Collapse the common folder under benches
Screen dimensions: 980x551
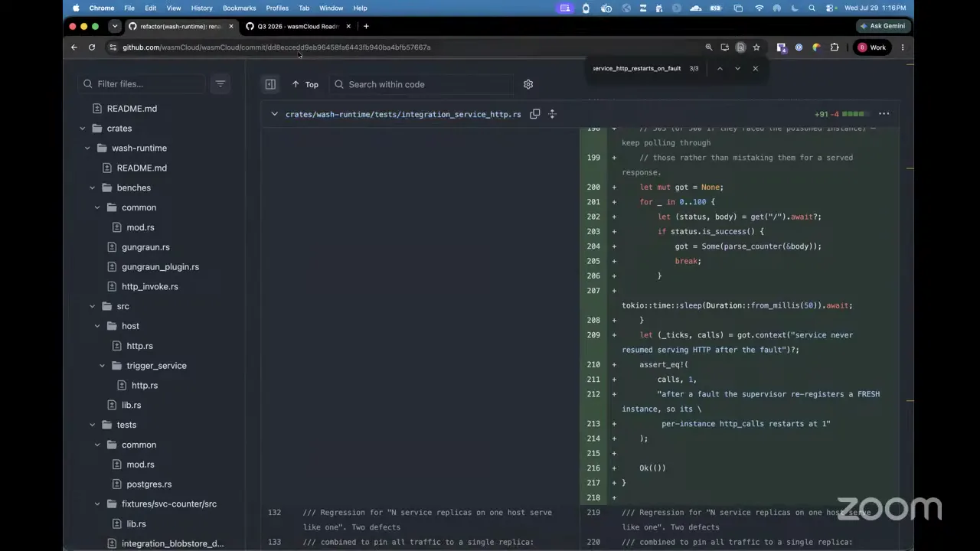[x=97, y=207]
